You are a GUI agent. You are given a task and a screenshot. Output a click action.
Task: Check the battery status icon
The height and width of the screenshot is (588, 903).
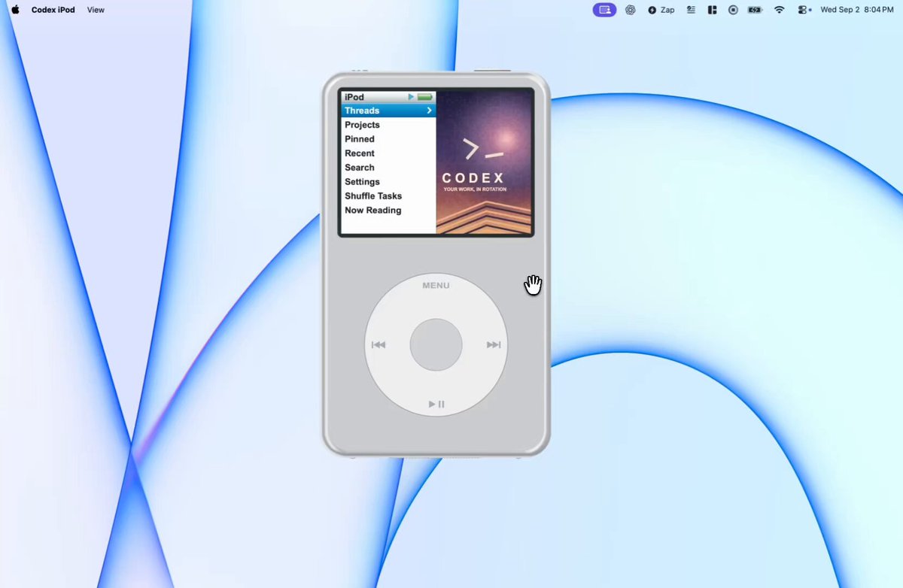tap(756, 10)
